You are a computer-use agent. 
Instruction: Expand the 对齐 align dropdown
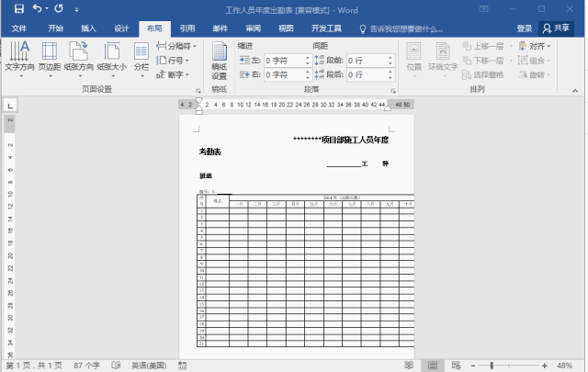pos(534,46)
